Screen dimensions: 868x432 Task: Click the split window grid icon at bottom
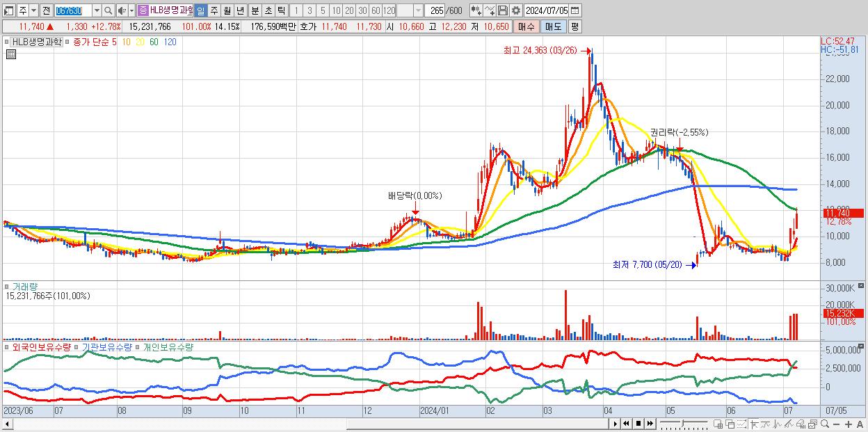click(718, 424)
